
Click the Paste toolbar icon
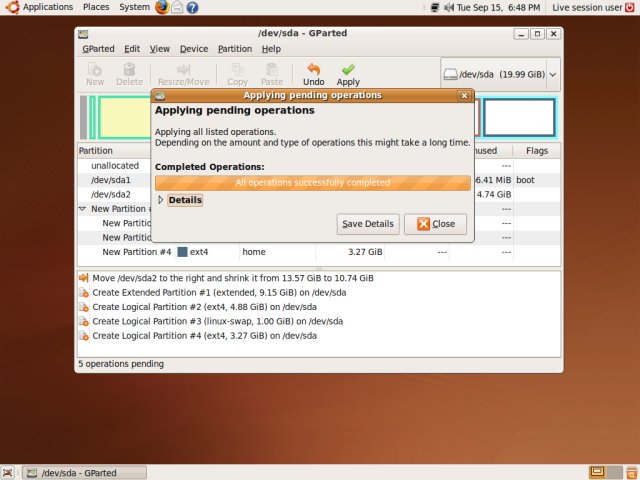(x=272, y=69)
